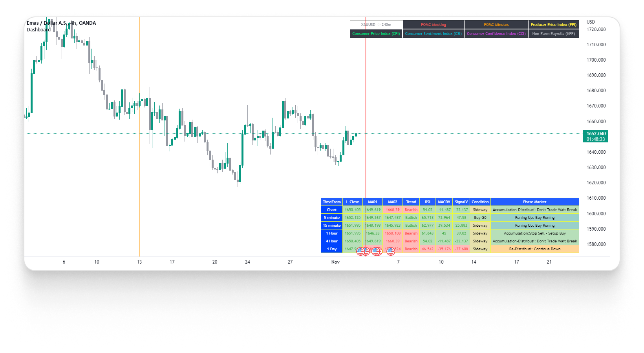The image size is (644, 353).
Task: Click the leftmost US flag event icon
Action: (360, 251)
